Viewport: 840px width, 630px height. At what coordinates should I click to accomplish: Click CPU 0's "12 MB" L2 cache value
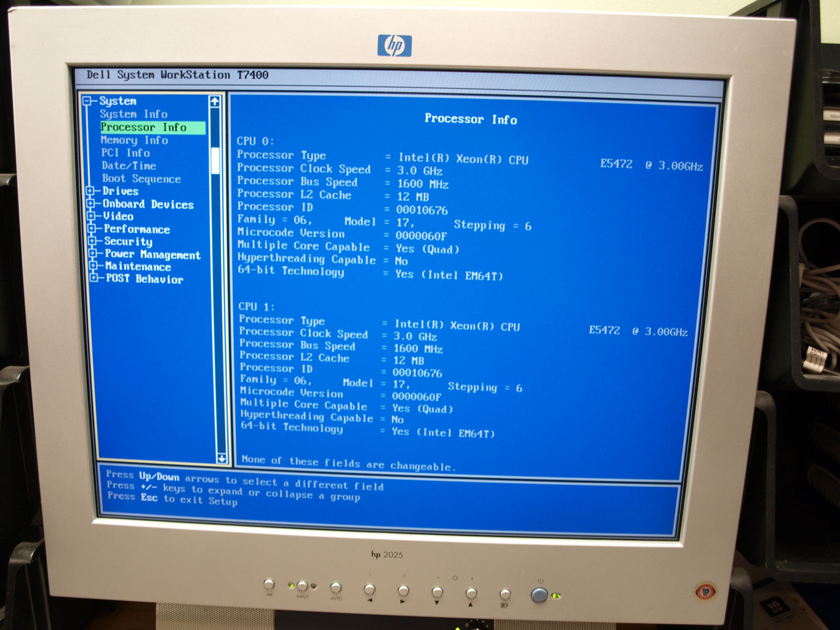click(x=413, y=197)
